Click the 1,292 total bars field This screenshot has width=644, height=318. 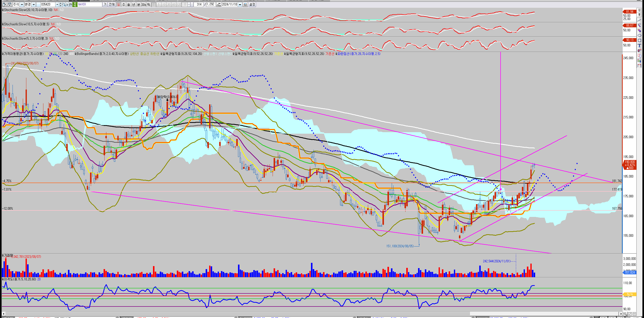click(210, 5)
